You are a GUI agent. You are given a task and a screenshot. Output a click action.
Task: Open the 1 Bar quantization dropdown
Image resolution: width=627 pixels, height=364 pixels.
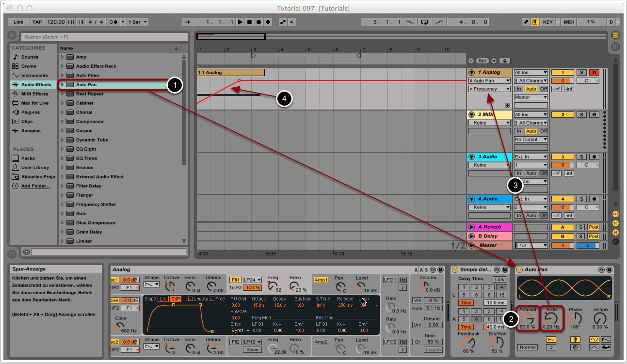(x=138, y=22)
